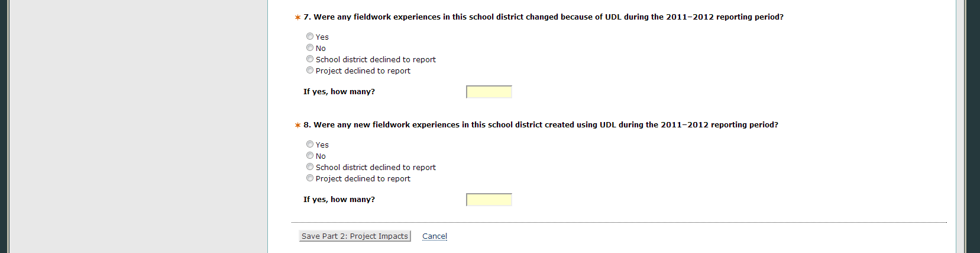The width and height of the screenshot is (980, 253).
Task: Focus the 'how many' field under question 8
Action: pyautogui.click(x=489, y=200)
